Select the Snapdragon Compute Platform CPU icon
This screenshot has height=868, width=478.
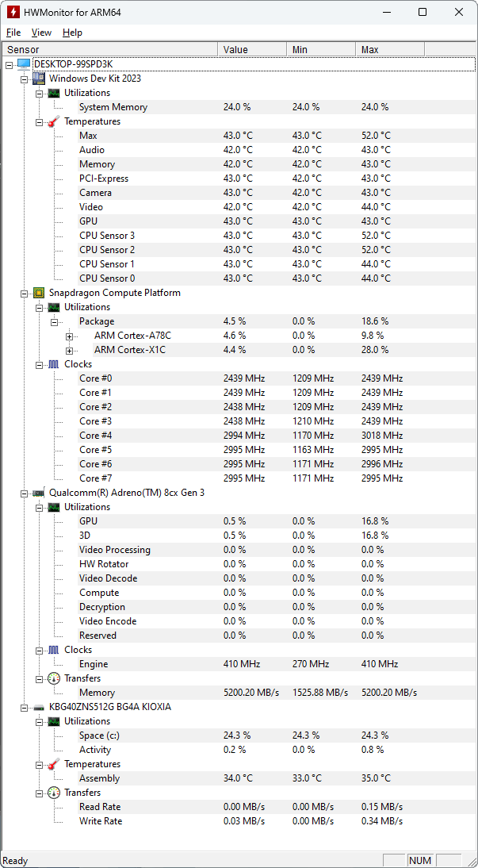pos(39,292)
